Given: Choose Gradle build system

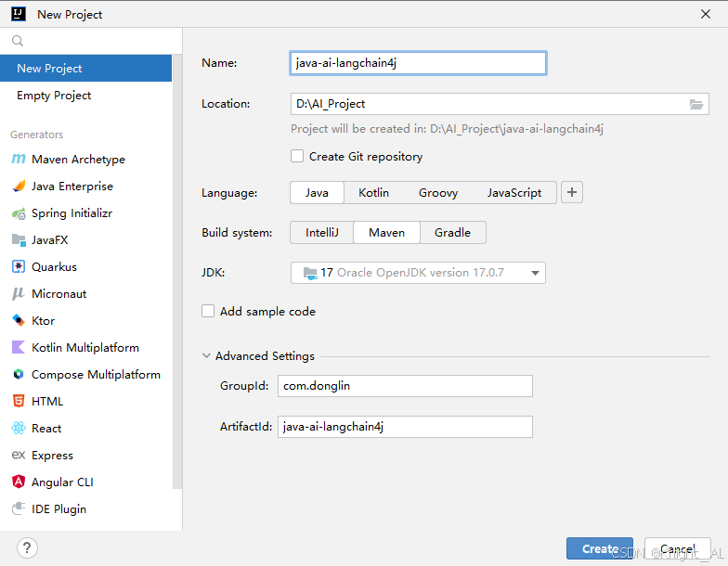Looking at the screenshot, I should pyautogui.click(x=453, y=232).
